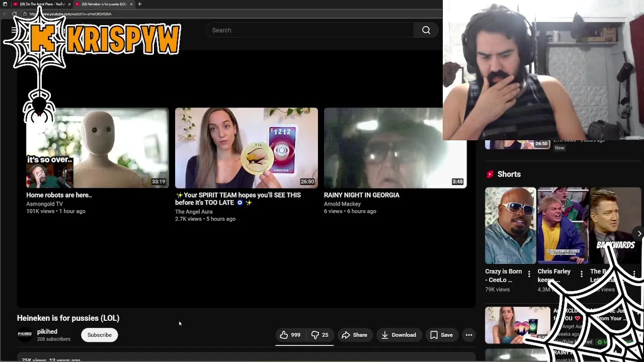The image size is (644, 362).
Task: Open the three-dot more actions menu beside Save
Action: (x=469, y=335)
